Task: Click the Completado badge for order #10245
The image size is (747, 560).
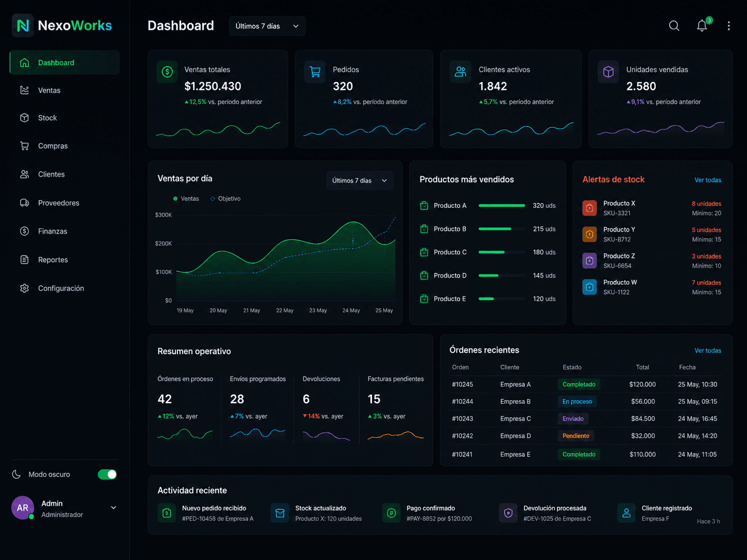Action: coord(579,384)
